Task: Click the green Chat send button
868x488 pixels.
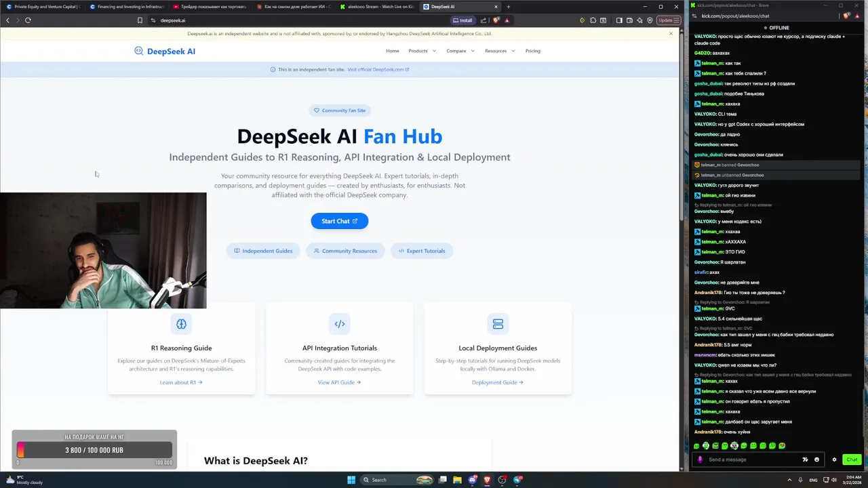Action: point(852,460)
